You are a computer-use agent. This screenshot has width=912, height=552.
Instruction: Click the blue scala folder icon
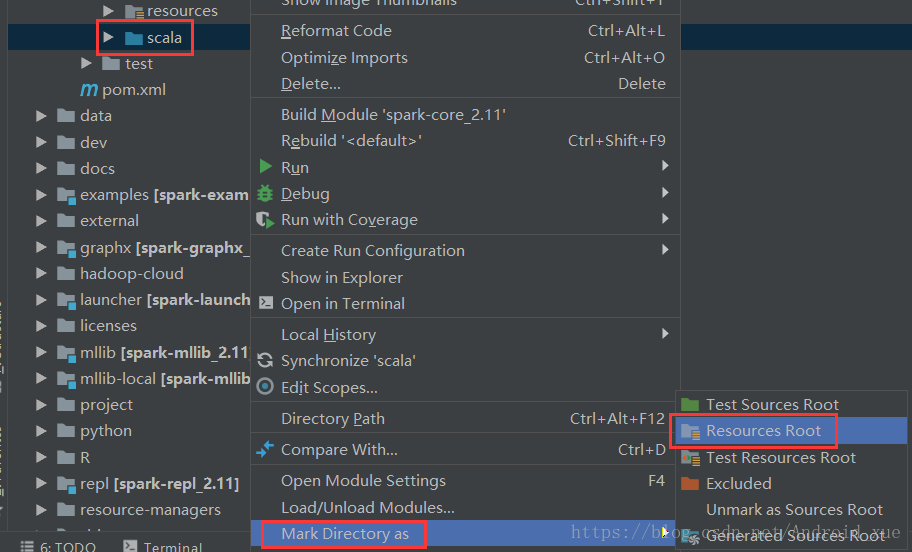coord(134,38)
